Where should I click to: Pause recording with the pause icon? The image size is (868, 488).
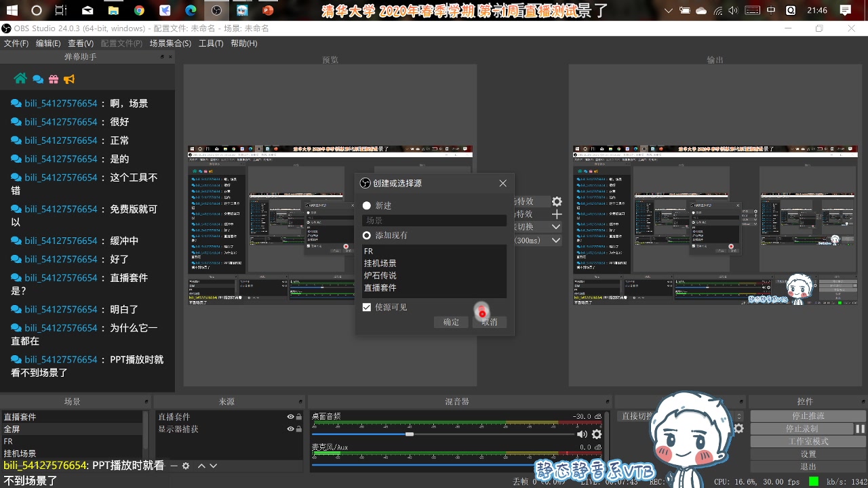[x=860, y=429]
